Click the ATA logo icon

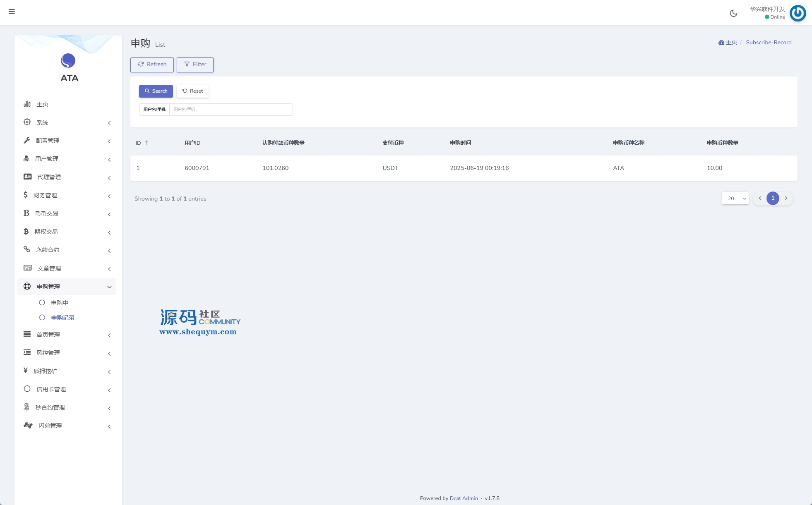point(68,61)
